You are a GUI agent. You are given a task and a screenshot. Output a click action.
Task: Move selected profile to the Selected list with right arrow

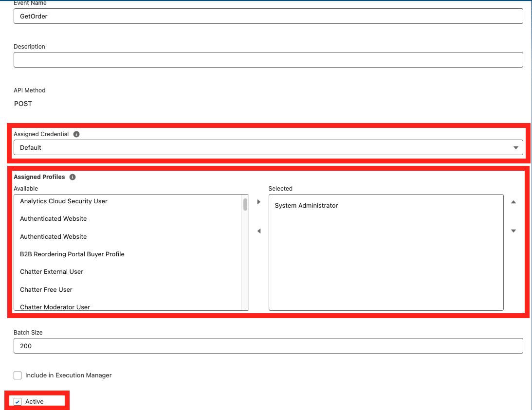coord(259,202)
